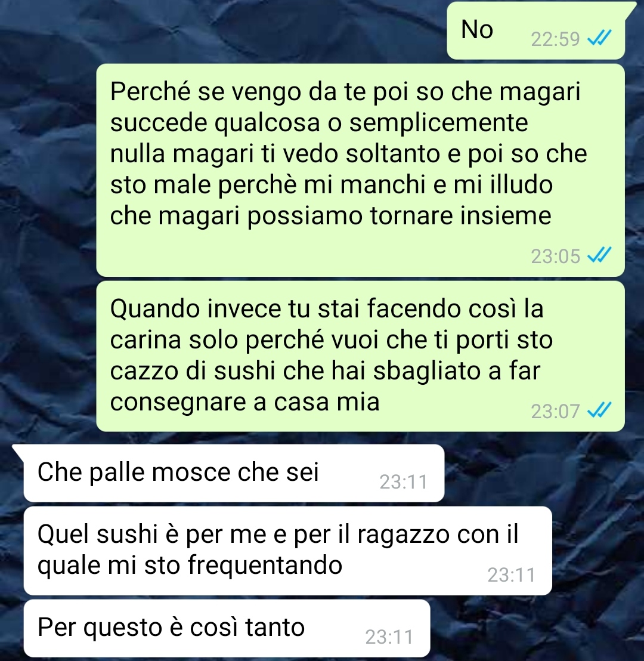Tap the words "tornare insieme" in the message
The width and height of the screenshot is (644, 661).
coord(461,215)
